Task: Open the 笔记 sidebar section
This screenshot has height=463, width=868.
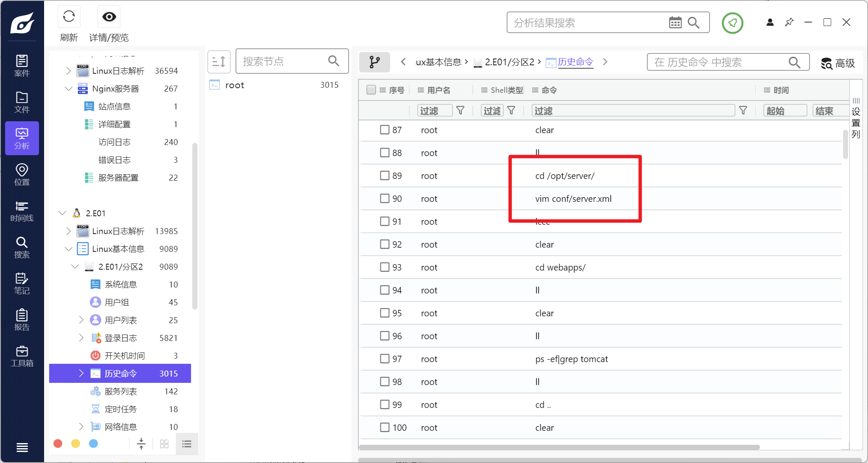Action: click(22, 284)
